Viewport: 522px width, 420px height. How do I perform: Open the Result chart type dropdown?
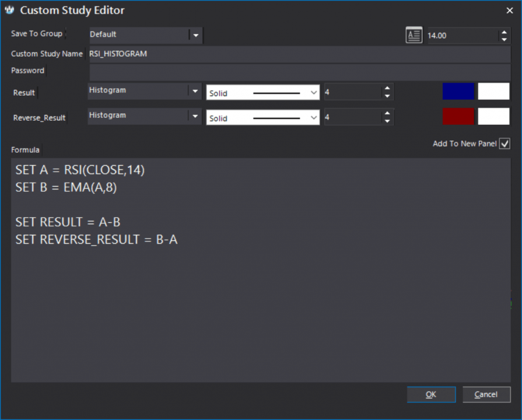coord(195,91)
